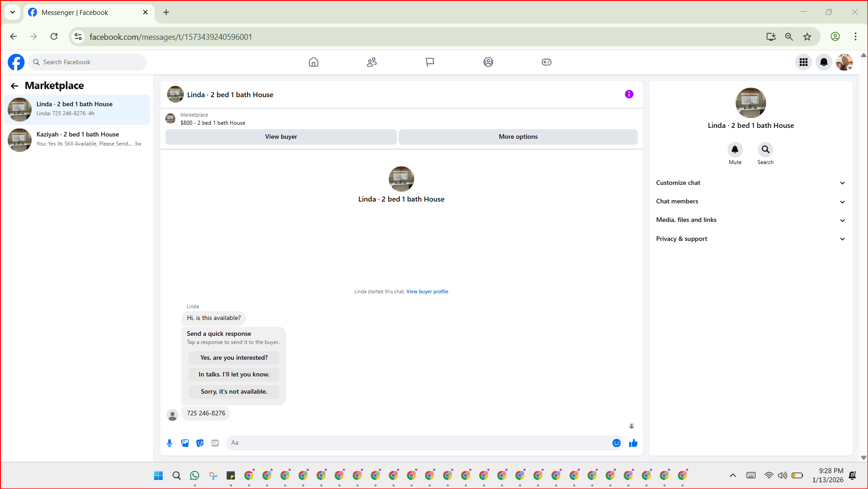The image size is (868, 489).
Task: Expand Media, files and links section
Action: [750, 220]
